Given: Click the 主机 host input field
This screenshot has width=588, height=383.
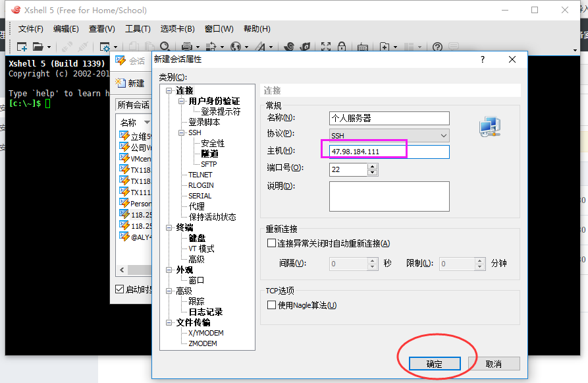Looking at the screenshot, I should point(389,152).
